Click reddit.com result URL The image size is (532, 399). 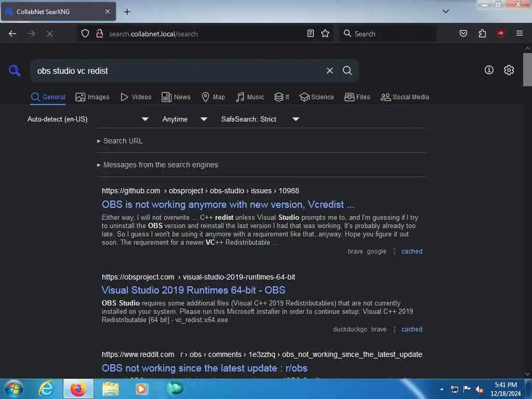[x=262, y=354]
